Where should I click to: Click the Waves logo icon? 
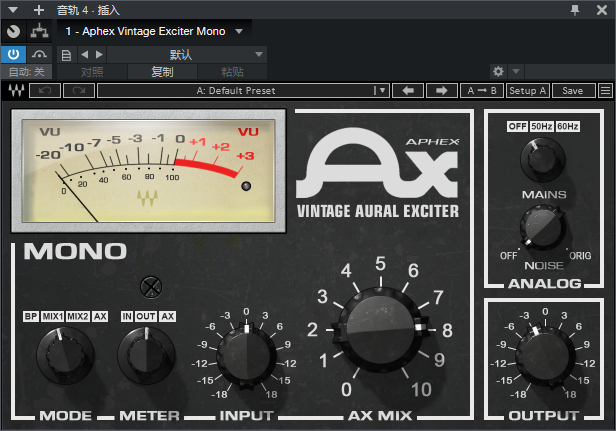pos(16,91)
